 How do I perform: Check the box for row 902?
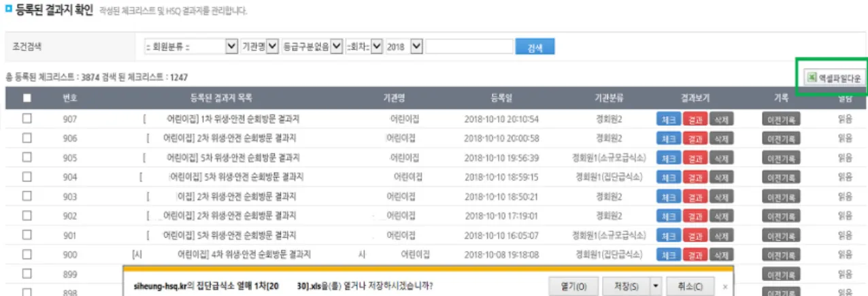(27, 216)
